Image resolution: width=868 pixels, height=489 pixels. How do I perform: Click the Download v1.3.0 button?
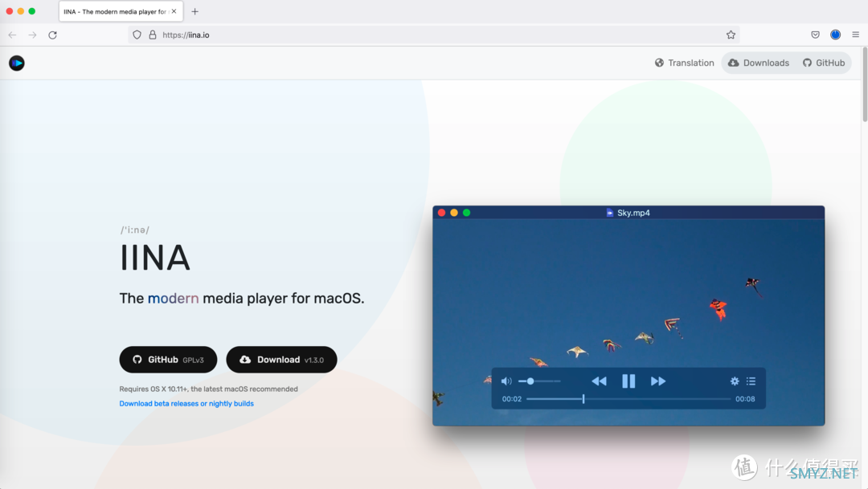click(281, 360)
